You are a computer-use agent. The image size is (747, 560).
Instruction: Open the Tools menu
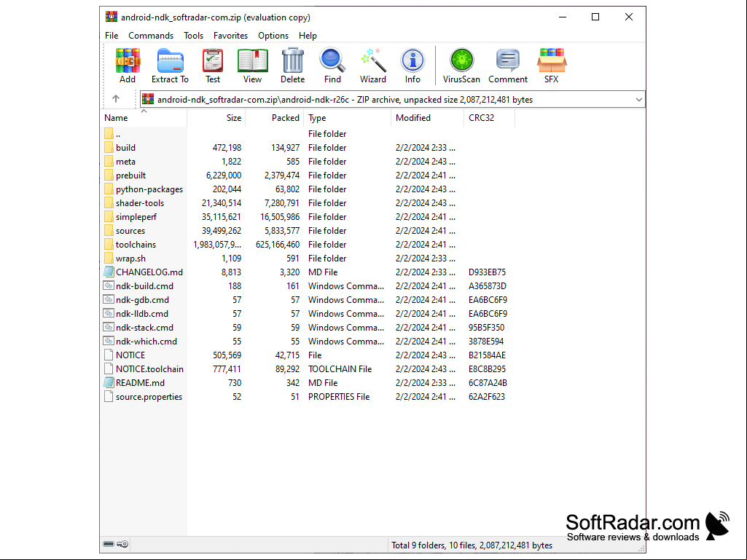tap(193, 36)
